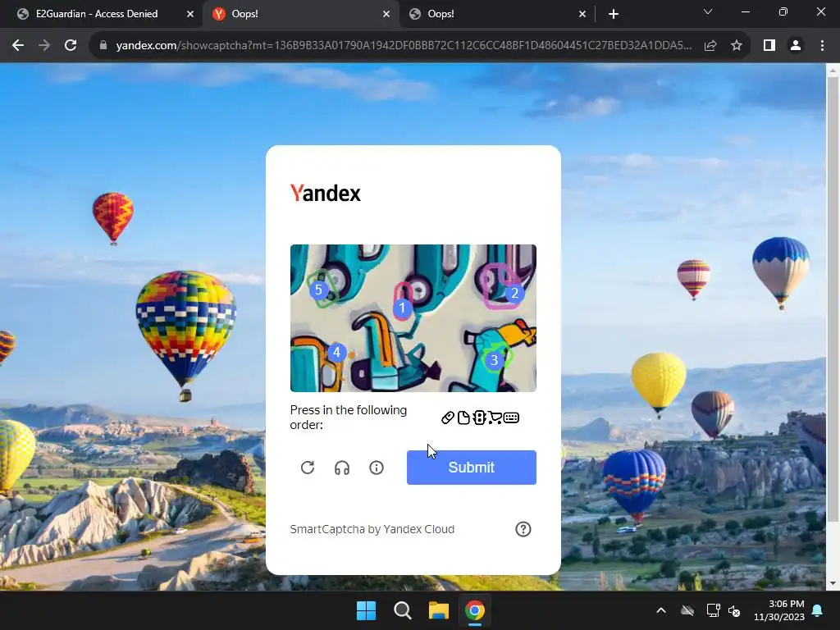Open the OneDrive cloud tray icon

(687, 610)
